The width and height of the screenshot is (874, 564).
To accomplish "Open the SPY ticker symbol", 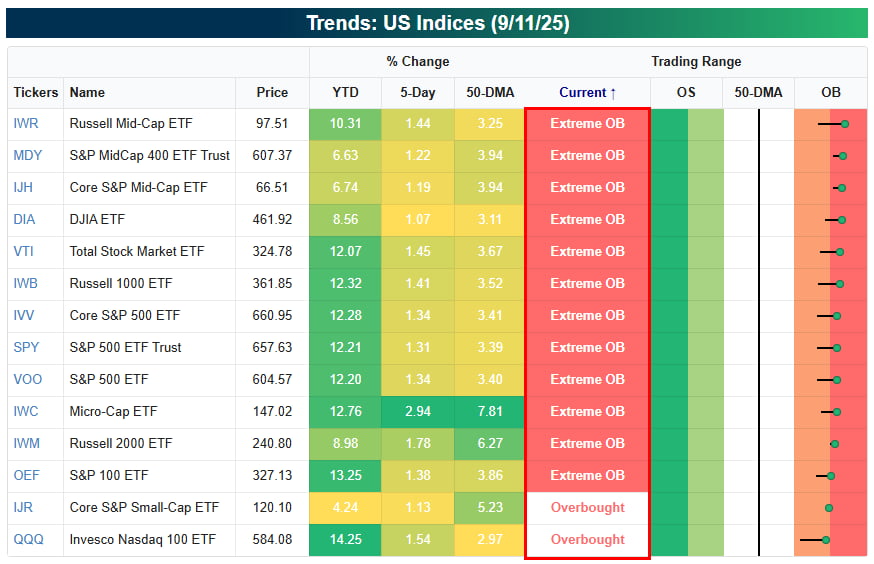I will pos(27,348).
